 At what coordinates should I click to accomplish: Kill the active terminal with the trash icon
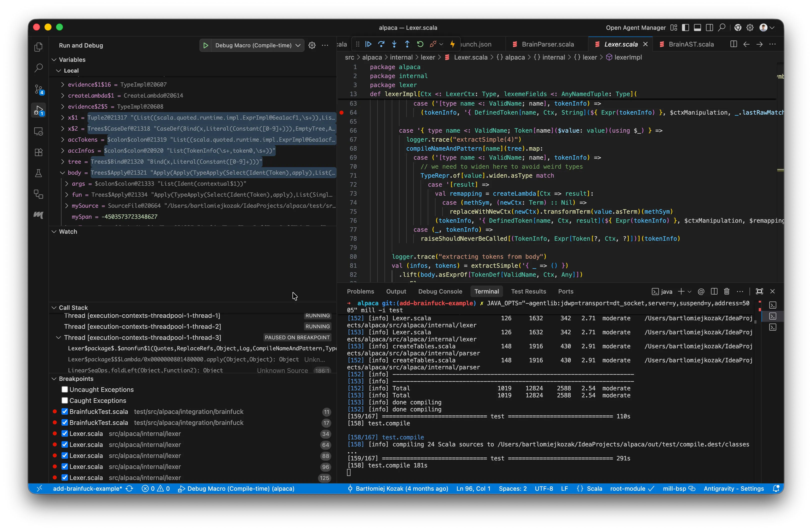(x=727, y=291)
